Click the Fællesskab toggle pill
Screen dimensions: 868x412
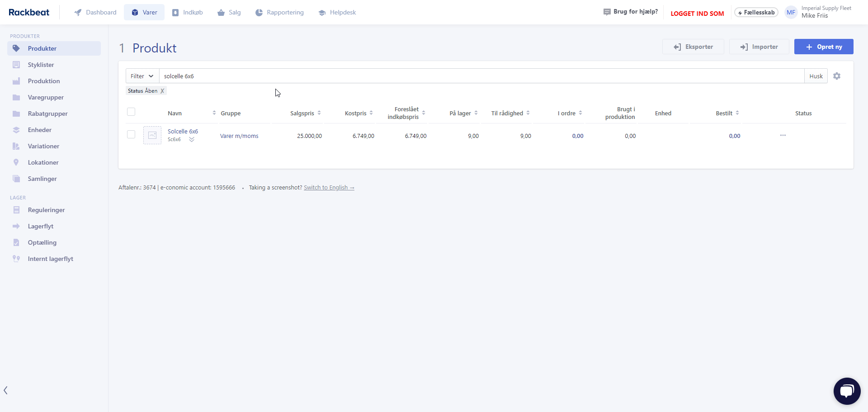point(756,12)
